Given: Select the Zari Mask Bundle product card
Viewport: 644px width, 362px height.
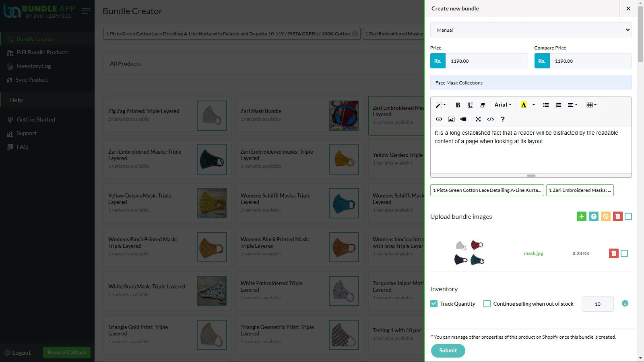Looking at the screenshot, I should click(299, 115).
